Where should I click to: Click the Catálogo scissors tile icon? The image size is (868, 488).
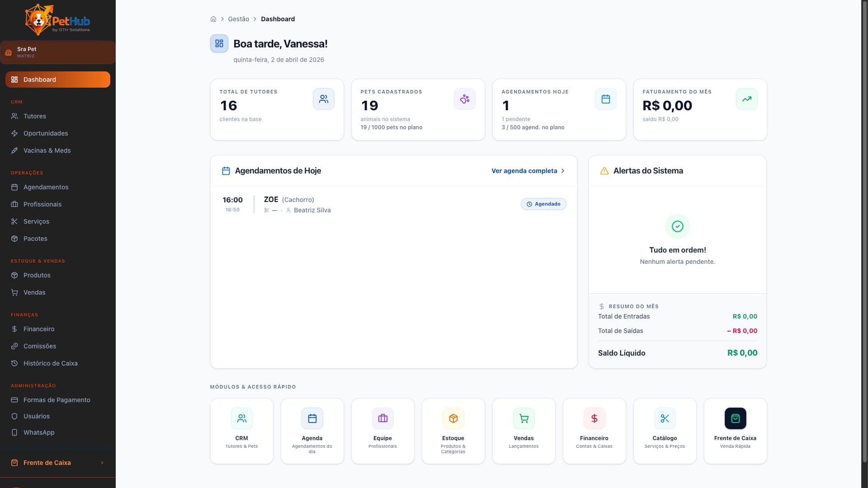point(665,418)
